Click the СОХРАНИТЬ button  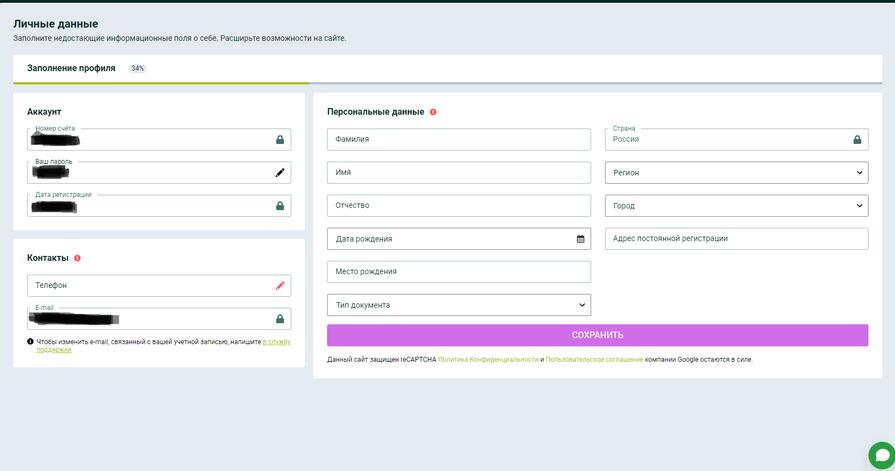(598, 335)
